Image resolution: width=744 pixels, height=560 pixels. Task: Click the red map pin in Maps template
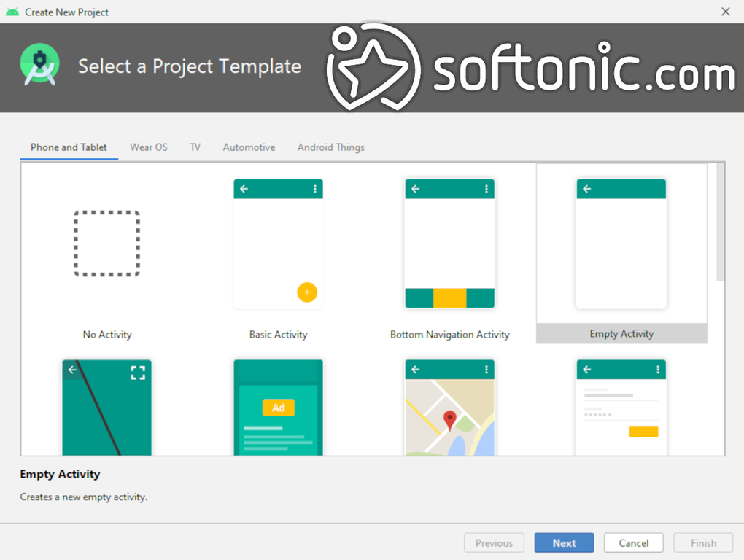coord(450,421)
